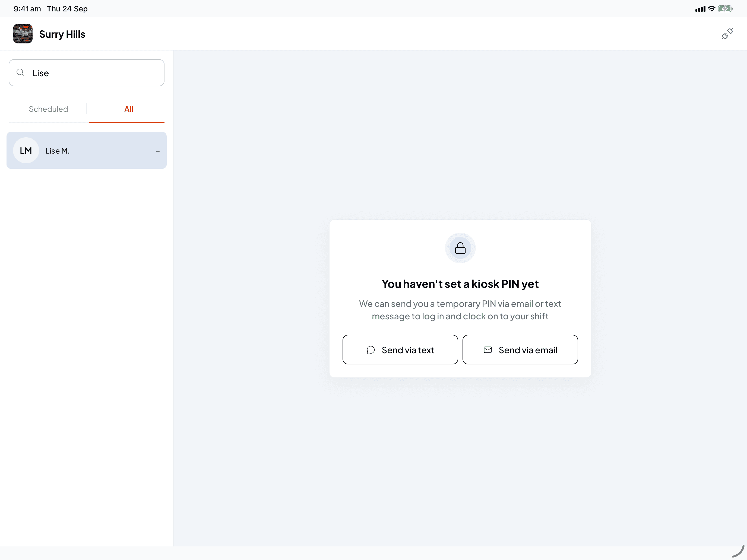
Task: Click the heading "You haven't set a kiosk PIN yet"
Action: [x=460, y=284]
